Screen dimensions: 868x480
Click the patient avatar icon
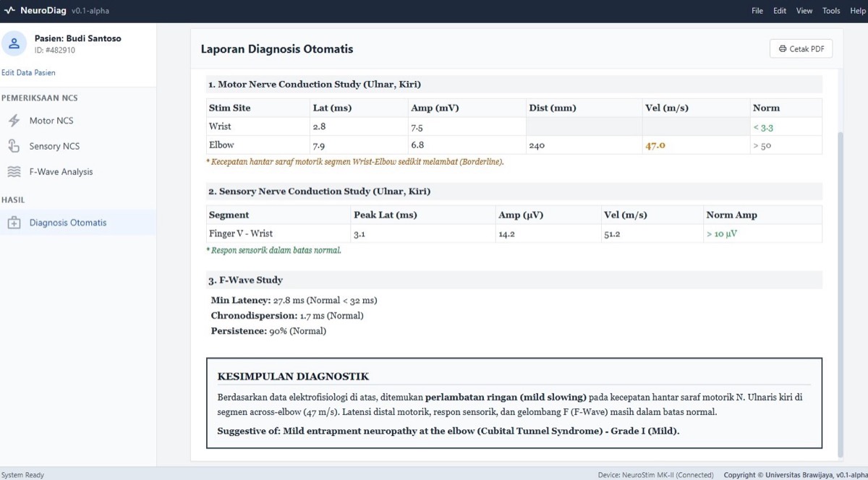coord(14,43)
